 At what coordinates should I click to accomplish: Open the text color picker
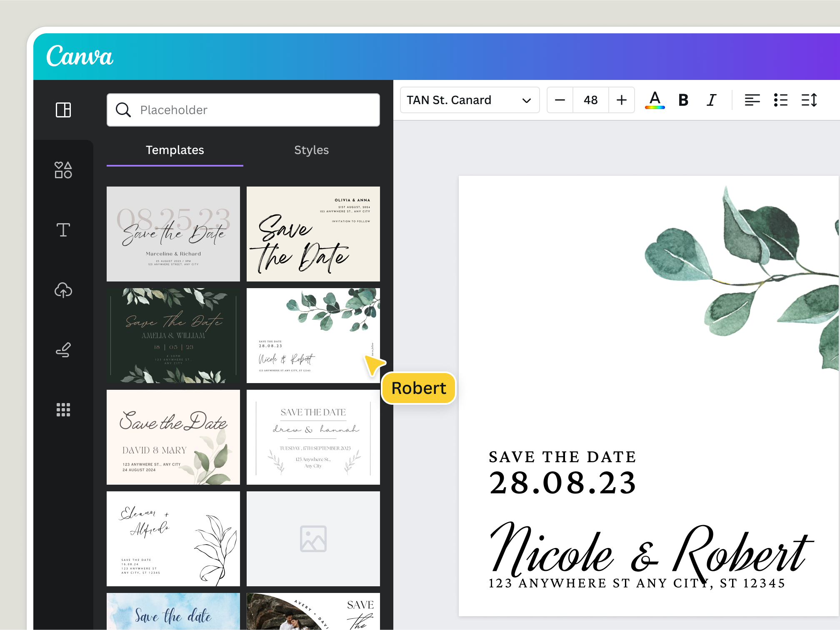click(655, 100)
